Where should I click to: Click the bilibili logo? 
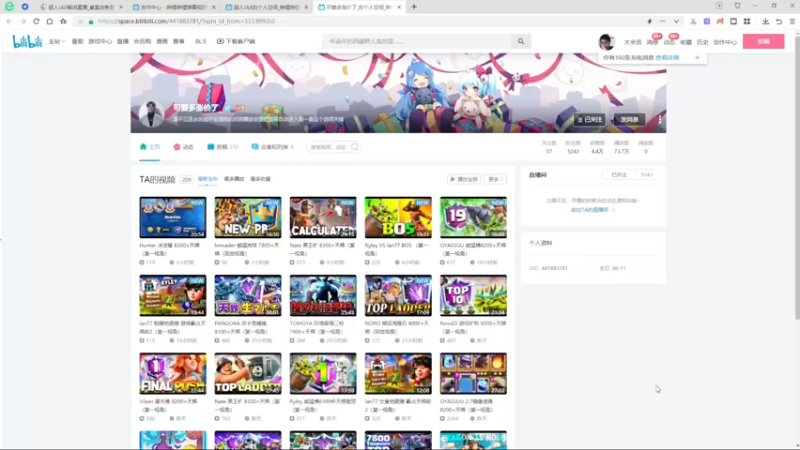[x=27, y=41]
